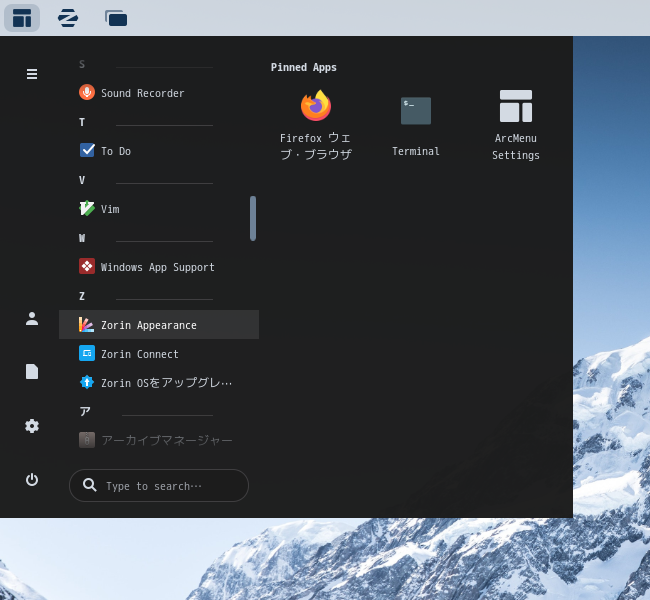This screenshot has height=600, width=650.
Task: Click the power icon in sidebar
Action: tap(32, 480)
